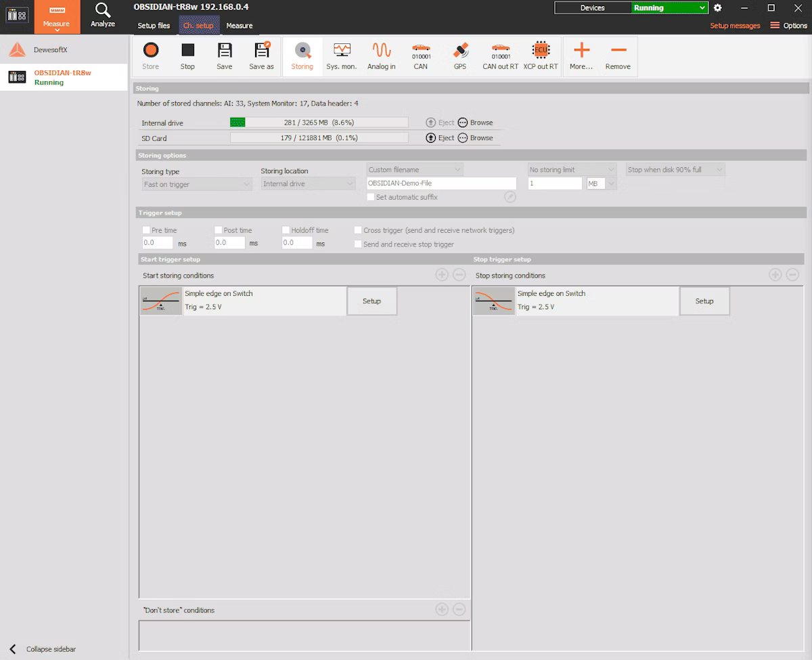Switch to the Setup files tab
The height and width of the screenshot is (660, 812).
point(154,26)
